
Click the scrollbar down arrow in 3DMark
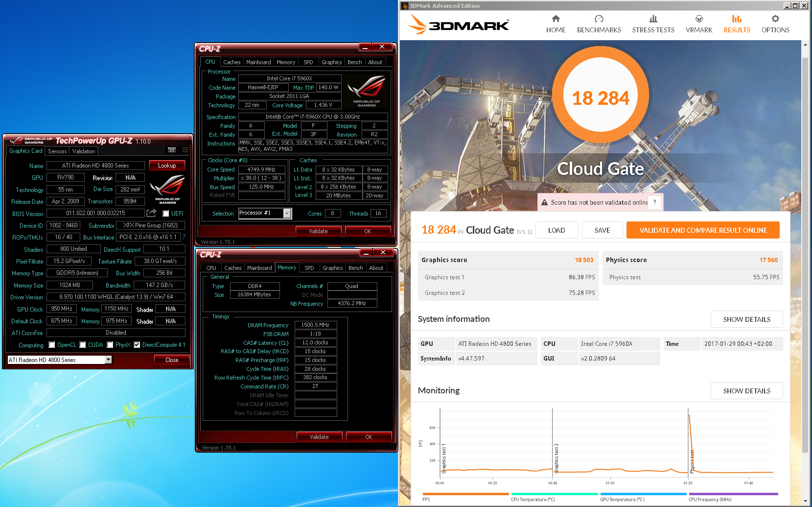pos(805,501)
